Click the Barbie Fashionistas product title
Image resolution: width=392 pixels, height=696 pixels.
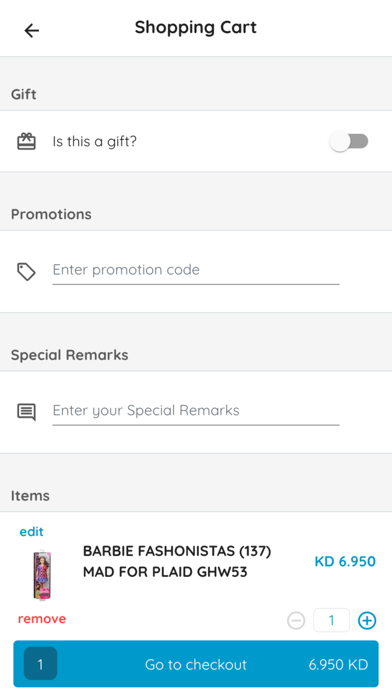tap(177, 562)
